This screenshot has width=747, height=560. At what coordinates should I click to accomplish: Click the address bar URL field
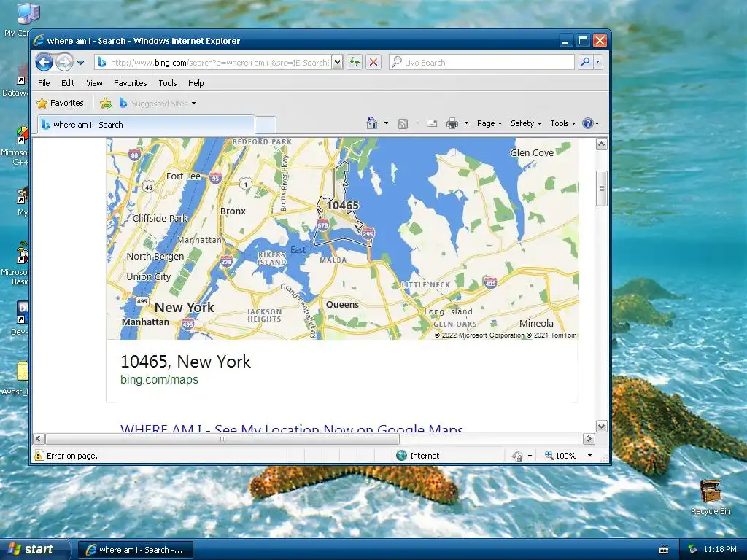[x=213, y=63]
